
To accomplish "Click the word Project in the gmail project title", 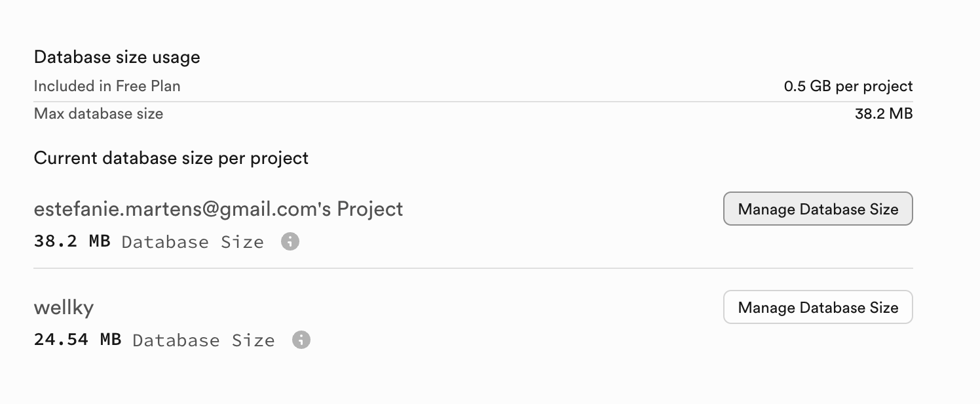I will tap(369, 209).
